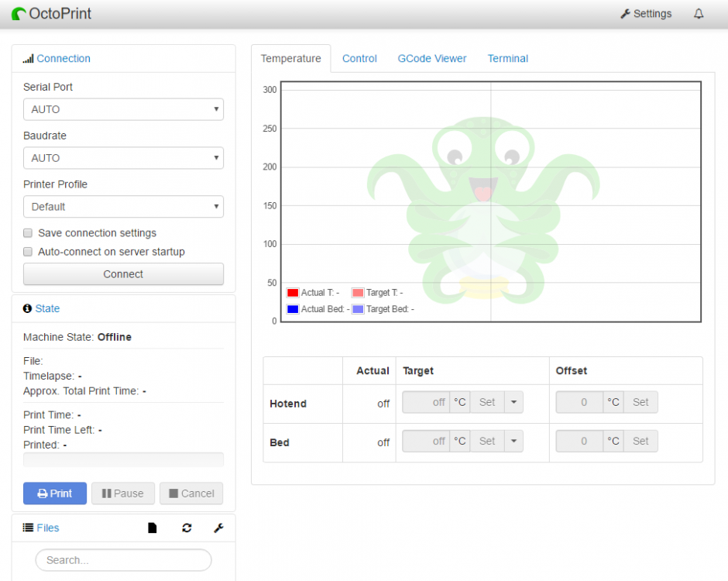Click the Cancel print button

coord(191,493)
